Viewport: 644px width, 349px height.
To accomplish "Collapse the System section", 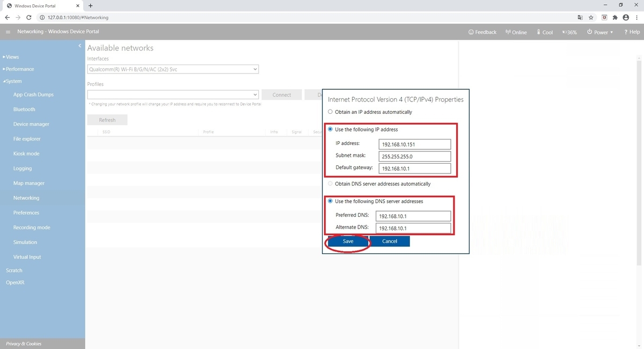I will point(12,82).
